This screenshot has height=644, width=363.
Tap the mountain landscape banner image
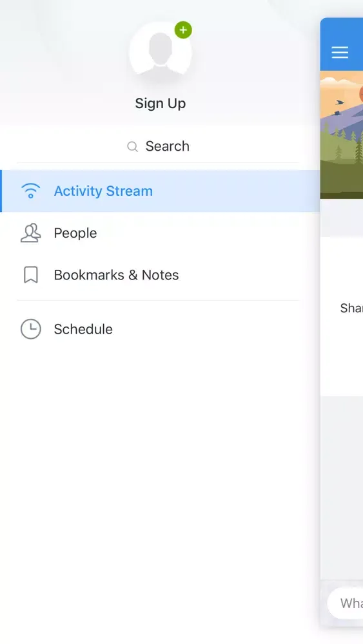[342, 135]
